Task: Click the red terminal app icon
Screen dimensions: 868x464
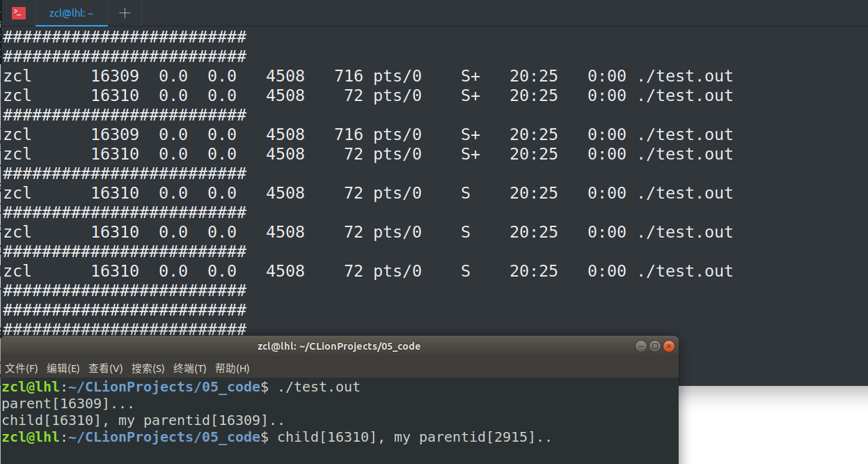Action: coord(19,13)
